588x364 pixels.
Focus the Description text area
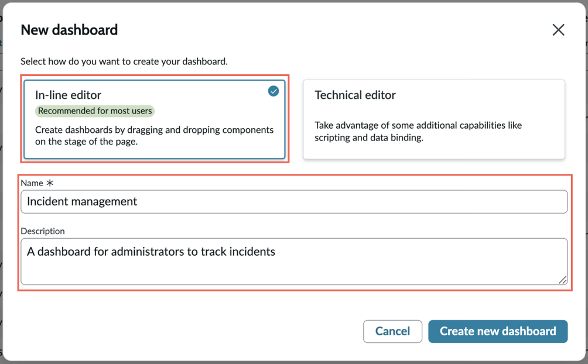tap(294, 261)
